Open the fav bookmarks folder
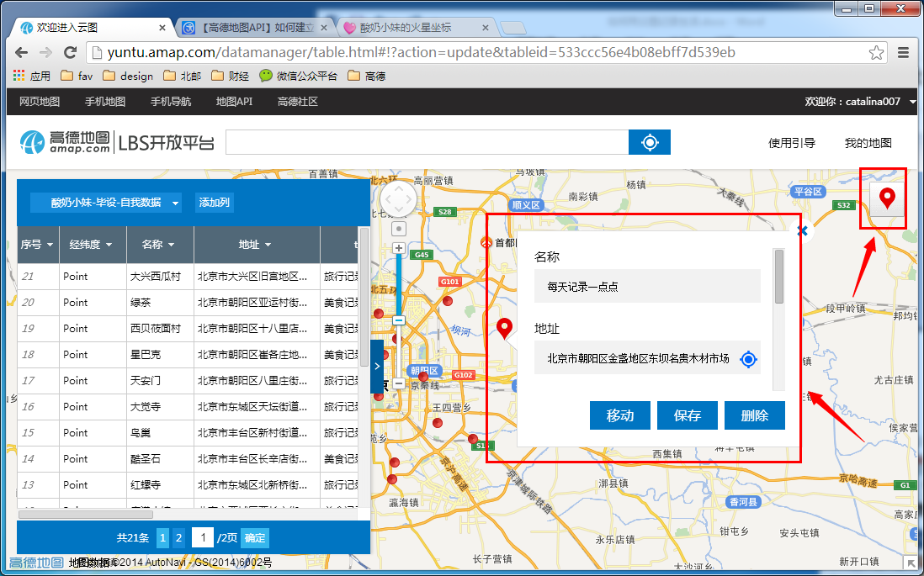 (77, 76)
